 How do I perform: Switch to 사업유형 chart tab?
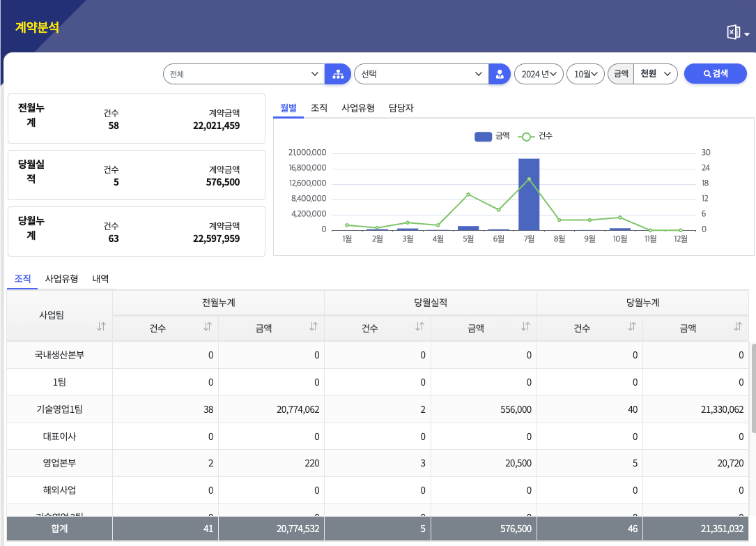[x=358, y=108]
